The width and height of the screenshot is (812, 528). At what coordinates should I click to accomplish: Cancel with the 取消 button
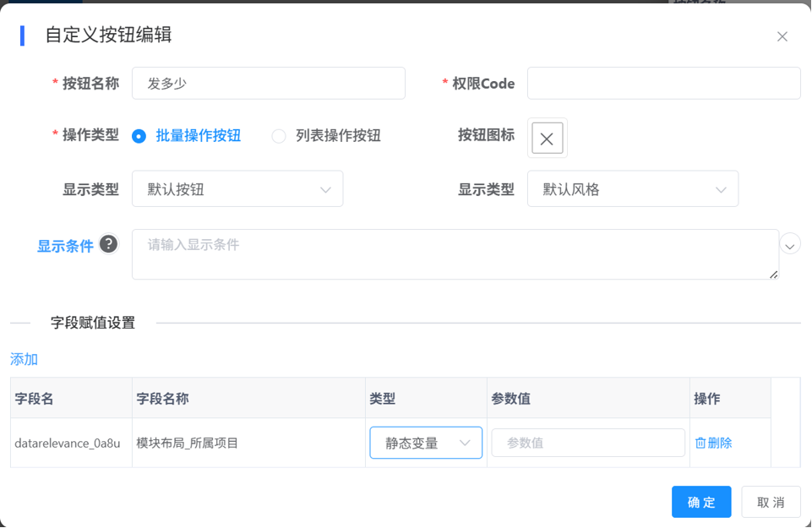pos(771,502)
